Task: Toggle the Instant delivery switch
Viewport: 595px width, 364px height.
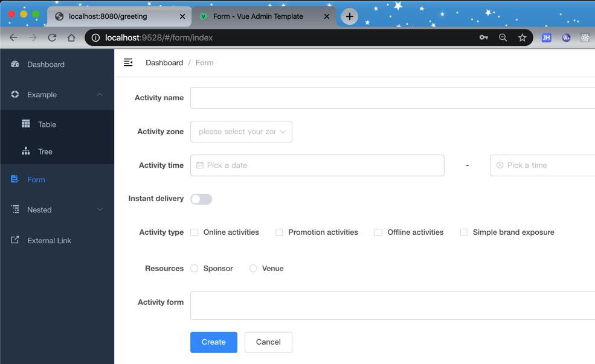Action: [201, 199]
